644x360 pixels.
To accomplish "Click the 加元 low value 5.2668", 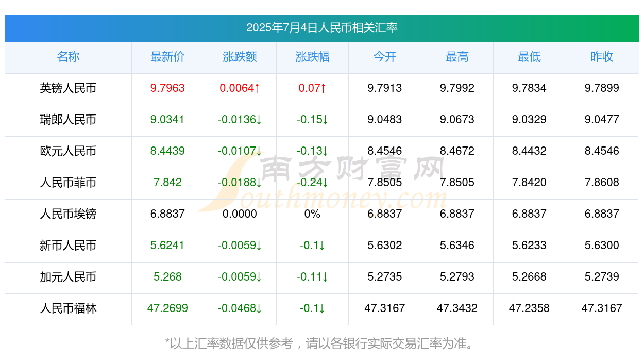I will 530,277.
